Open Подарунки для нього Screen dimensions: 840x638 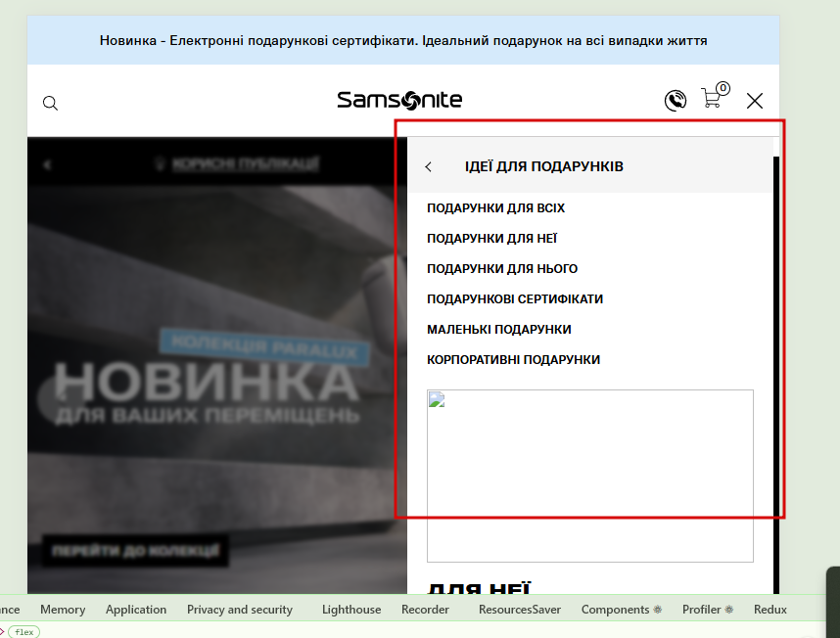[502, 269]
